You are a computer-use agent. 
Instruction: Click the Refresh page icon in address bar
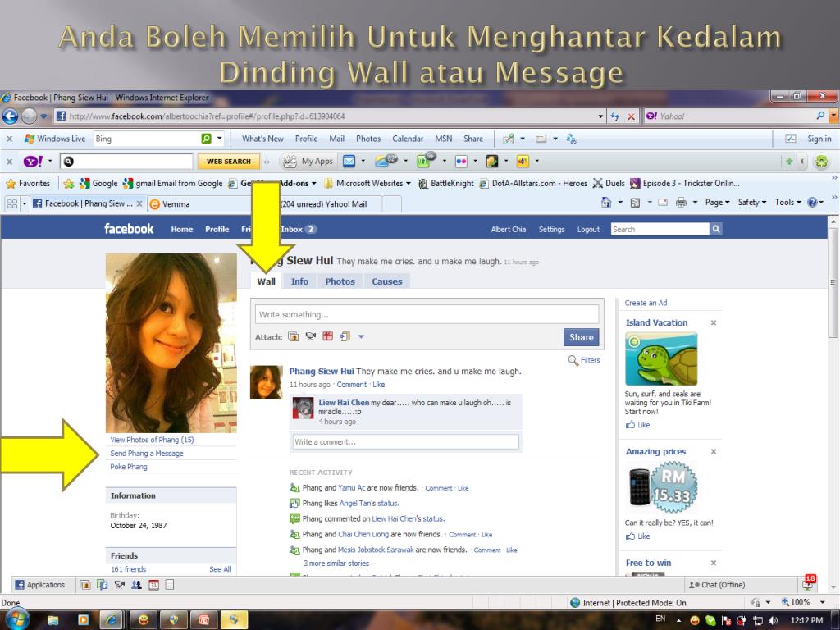tap(615, 116)
